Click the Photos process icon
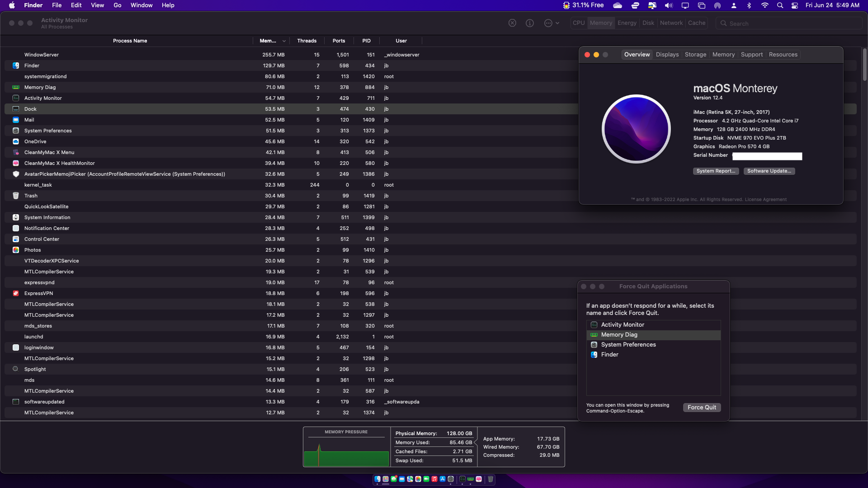The width and height of the screenshot is (868, 488). pyautogui.click(x=16, y=250)
